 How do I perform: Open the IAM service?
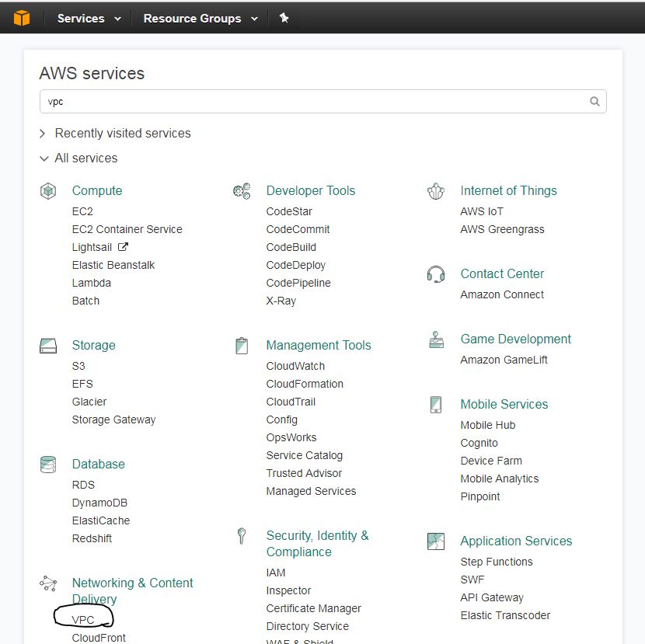(x=276, y=573)
